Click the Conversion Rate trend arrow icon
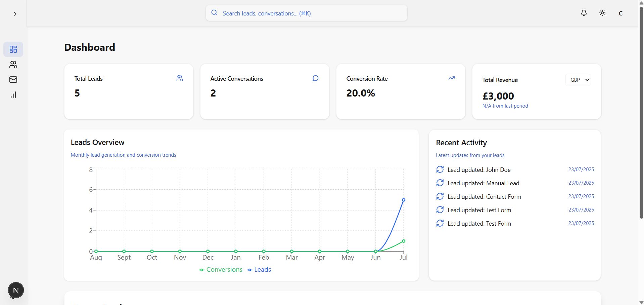 452,78
